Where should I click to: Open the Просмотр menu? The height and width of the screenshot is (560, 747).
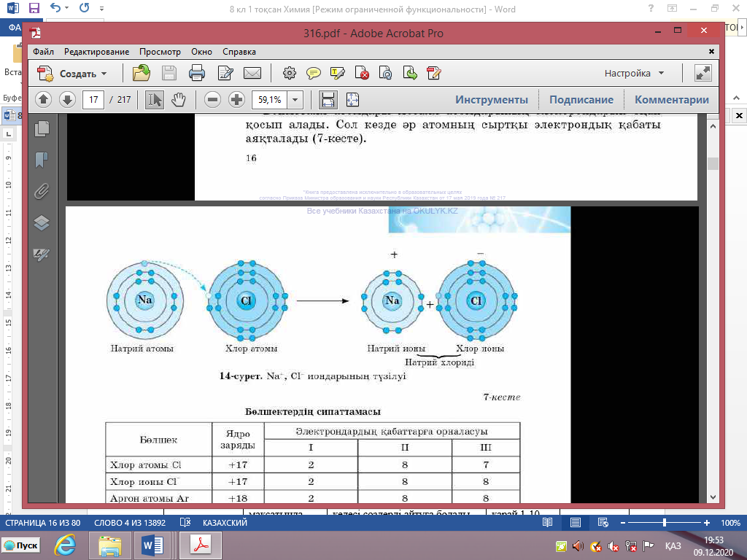pyautogui.click(x=160, y=52)
